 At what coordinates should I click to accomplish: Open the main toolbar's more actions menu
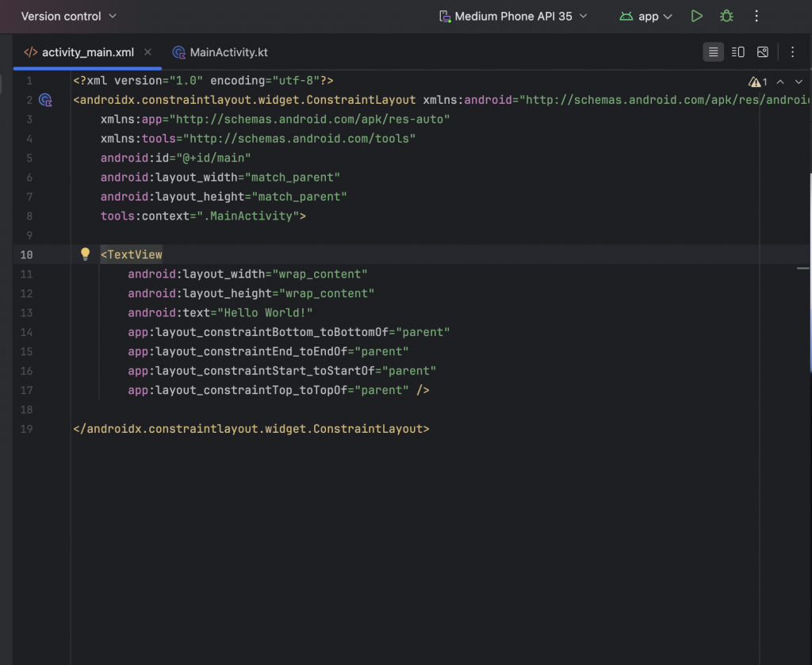click(756, 16)
